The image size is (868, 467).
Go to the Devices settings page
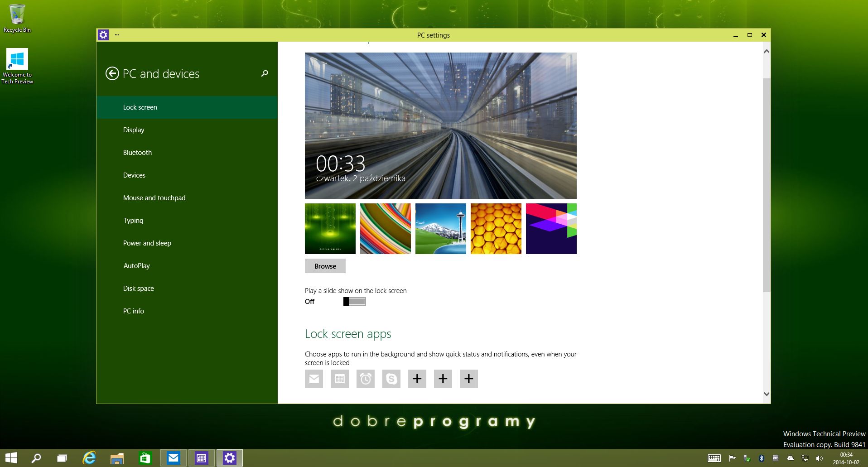pos(187,175)
